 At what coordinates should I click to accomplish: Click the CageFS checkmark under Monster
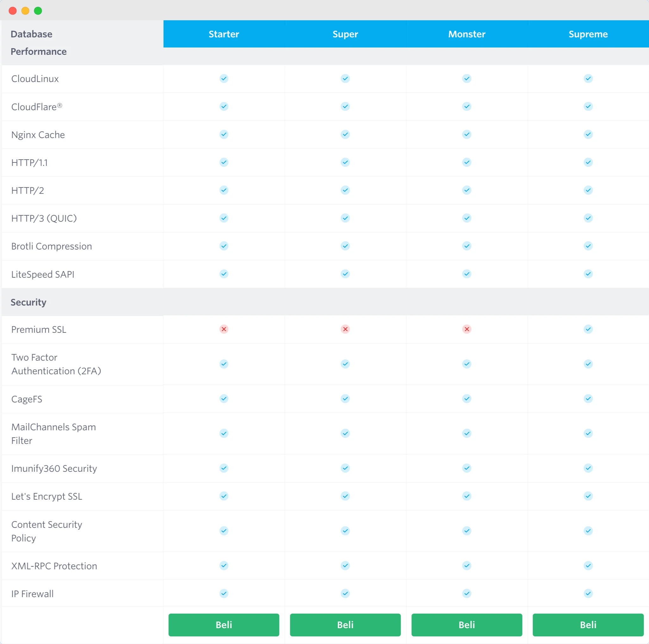pos(467,399)
